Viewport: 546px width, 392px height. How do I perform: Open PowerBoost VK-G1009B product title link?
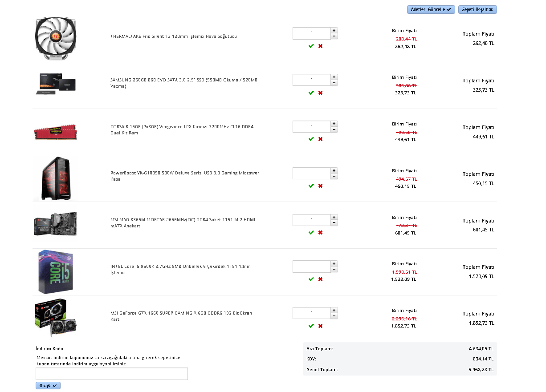[185, 176]
